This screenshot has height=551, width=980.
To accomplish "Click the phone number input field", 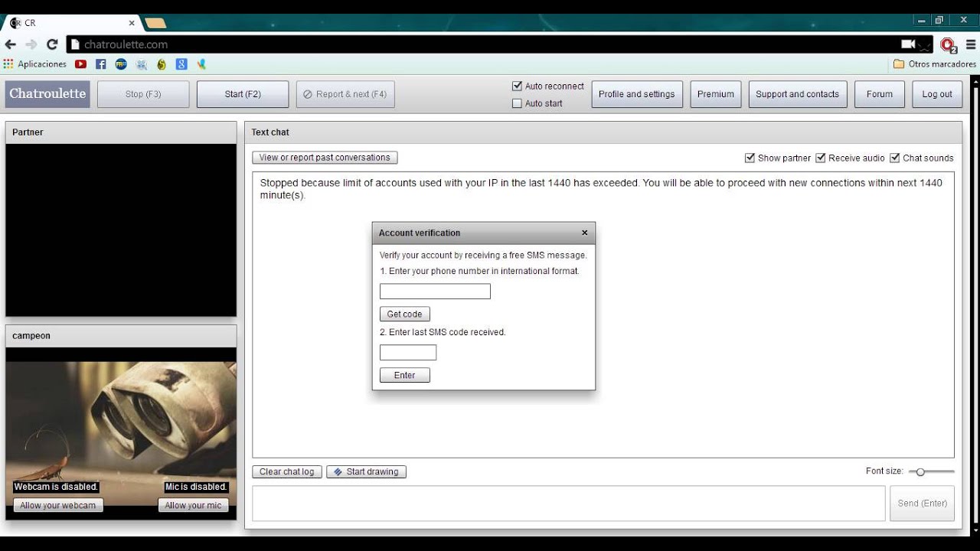I will click(435, 292).
